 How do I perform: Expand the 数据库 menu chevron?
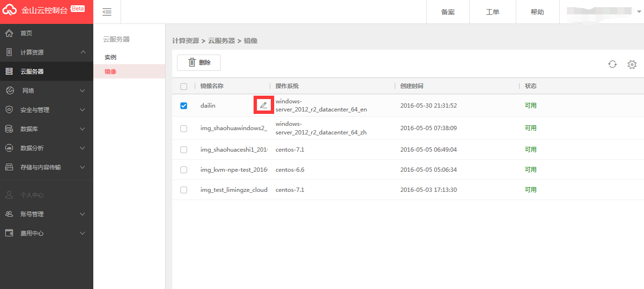click(x=83, y=129)
